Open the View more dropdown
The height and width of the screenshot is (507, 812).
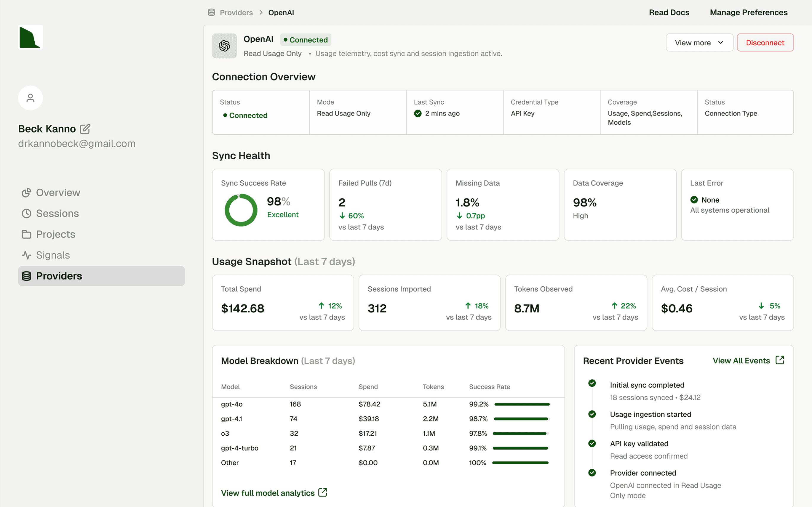[x=699, y=43]
